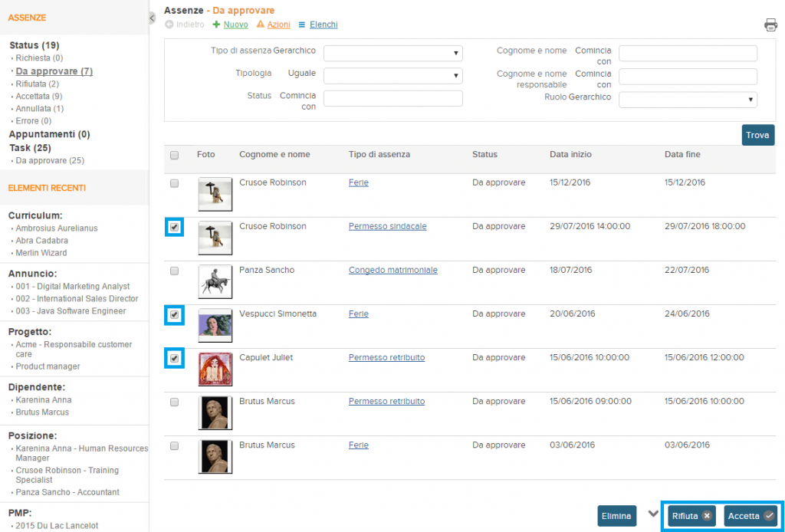Uncheck the Vespucci Simonetta row checkbox
785x532 pixels.
pyautogui.click(x=174, y=315)
